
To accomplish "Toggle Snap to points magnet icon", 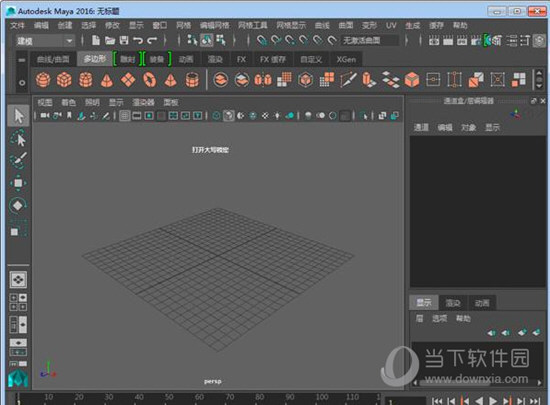I will (x=290, y=40).
